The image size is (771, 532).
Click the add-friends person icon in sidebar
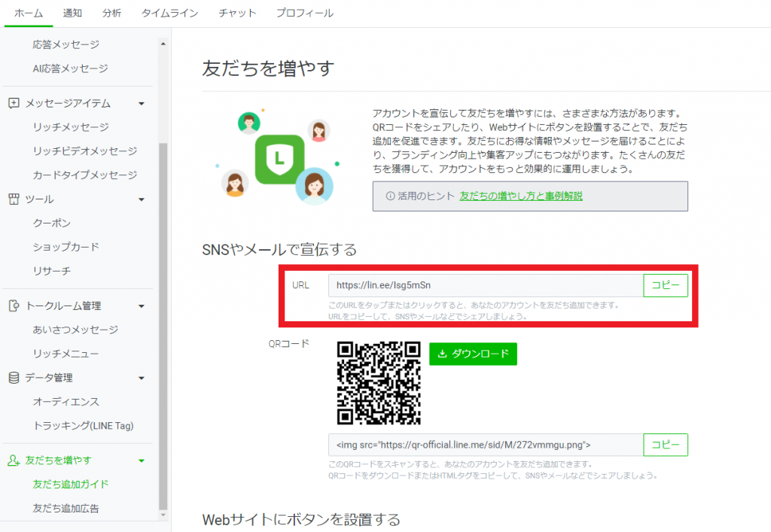(14, 461)
